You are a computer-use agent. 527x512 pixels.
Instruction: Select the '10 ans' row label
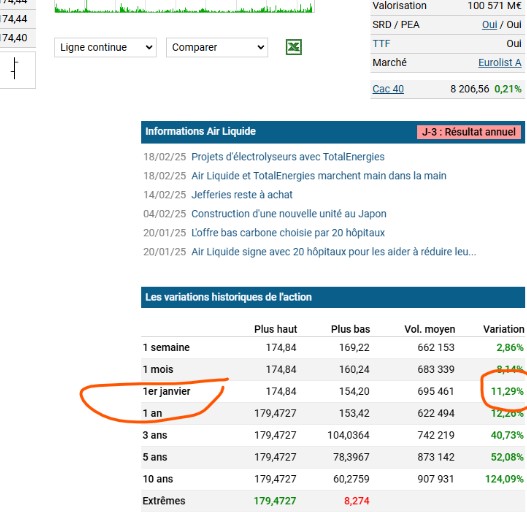(158, 479)
